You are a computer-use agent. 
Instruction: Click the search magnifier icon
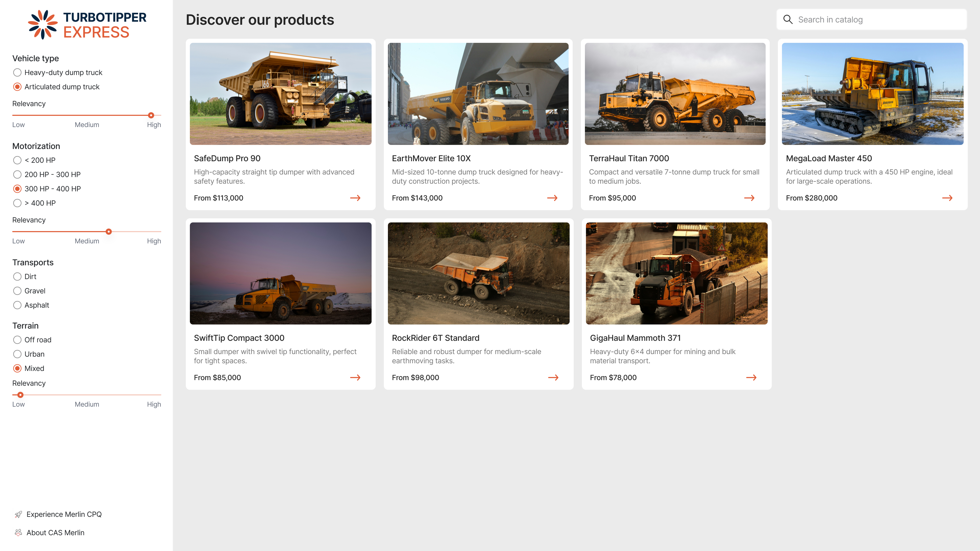pyautogui.click(x=788, y=19)
